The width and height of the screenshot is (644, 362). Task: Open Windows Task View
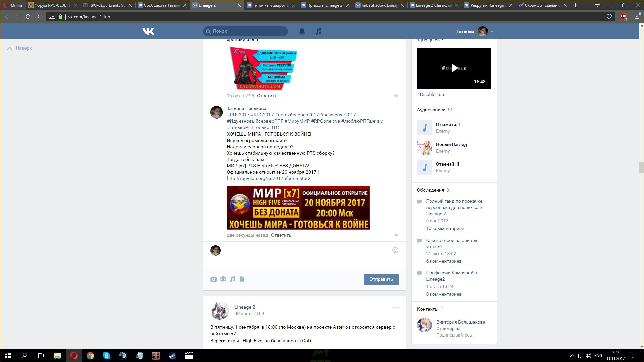click(40, 356)
